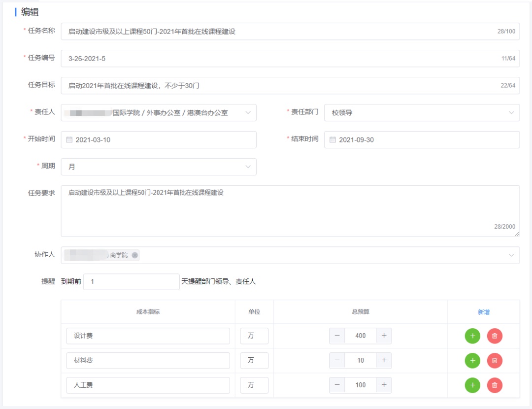Focus the 任务要求 text area
Viewport: 532px width, 409px height.
pyautogui.click(x=290, y=211)
